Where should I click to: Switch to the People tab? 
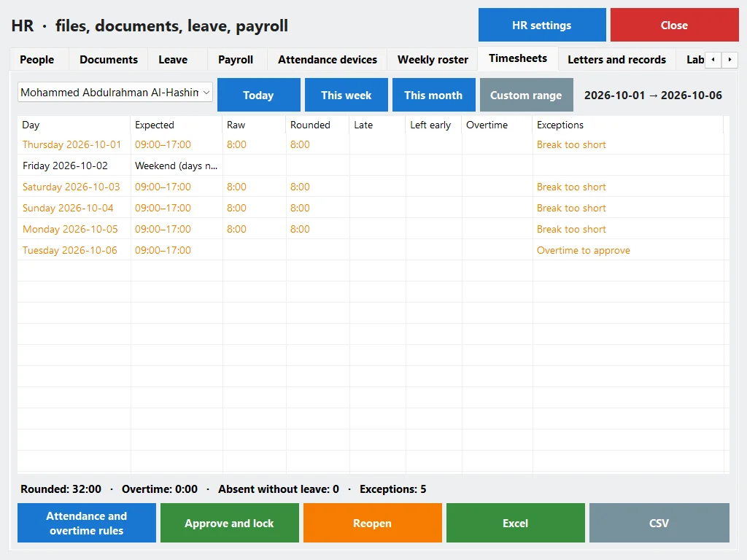click(37, 60)
